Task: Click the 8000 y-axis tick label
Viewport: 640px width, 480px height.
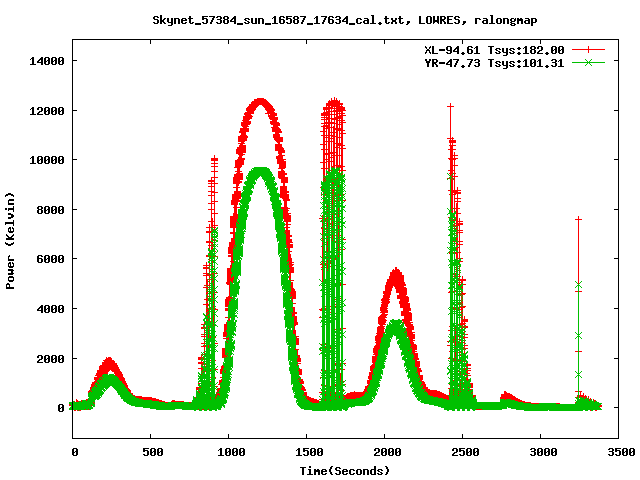Action: click(x=50, y=210)
